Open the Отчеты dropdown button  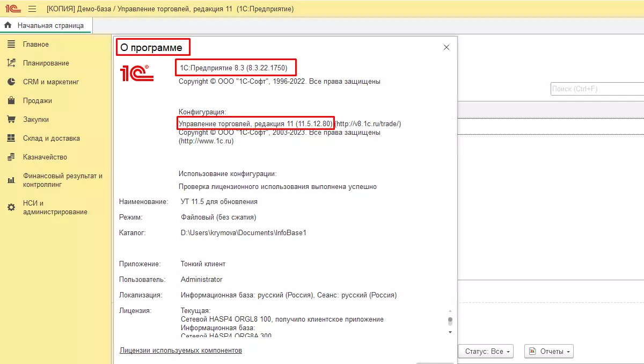pos(549,351)
